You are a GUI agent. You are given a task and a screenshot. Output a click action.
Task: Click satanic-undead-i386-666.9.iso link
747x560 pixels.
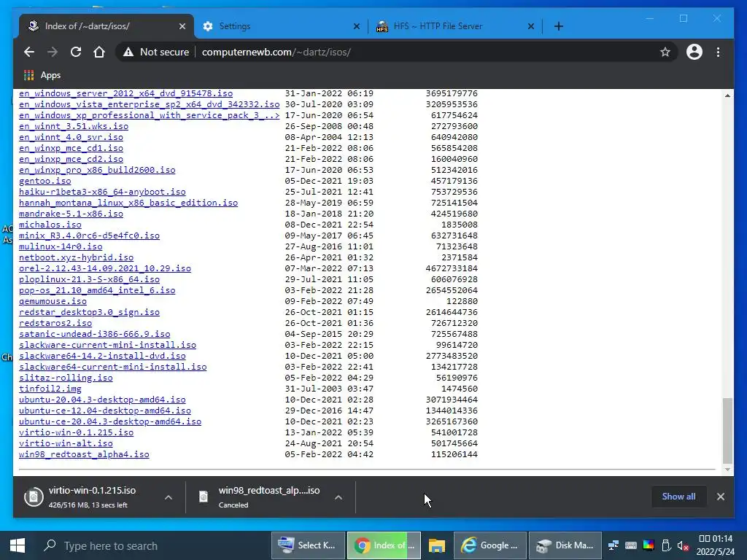tap(94, 334)
